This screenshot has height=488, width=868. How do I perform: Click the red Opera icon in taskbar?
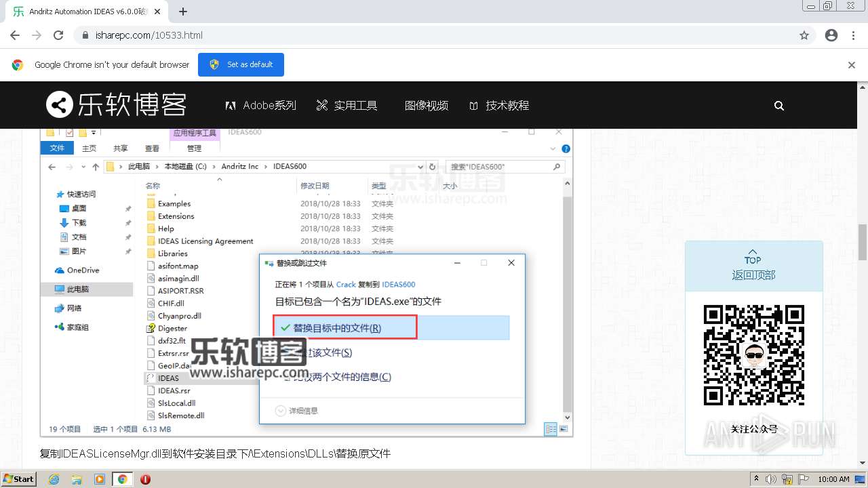tap(145, 479)
